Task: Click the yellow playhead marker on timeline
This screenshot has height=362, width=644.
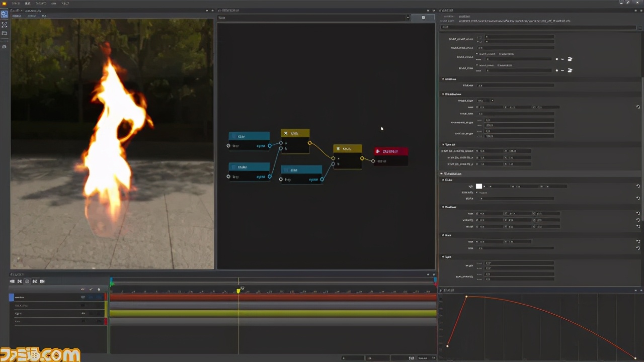Action: tap(238, 291)
